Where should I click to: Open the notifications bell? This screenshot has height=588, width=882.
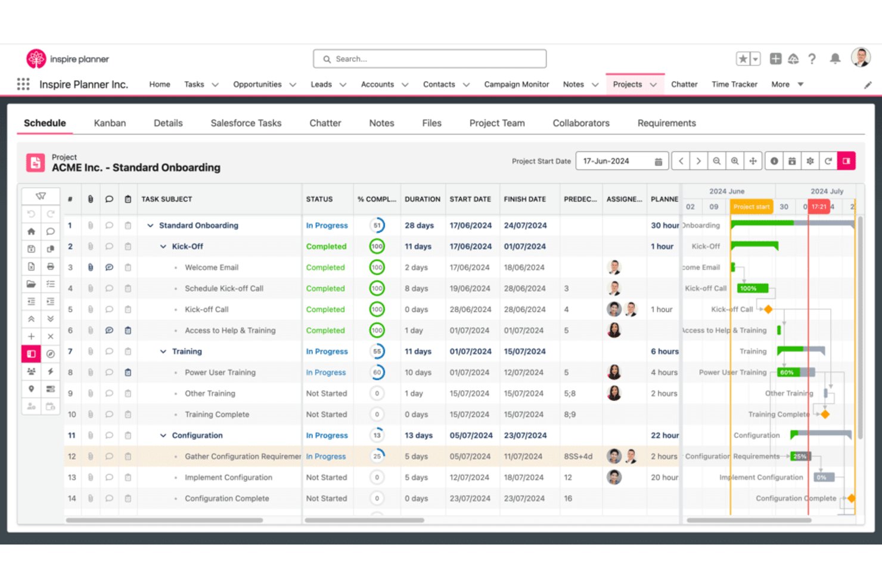[x=836, y=58]
